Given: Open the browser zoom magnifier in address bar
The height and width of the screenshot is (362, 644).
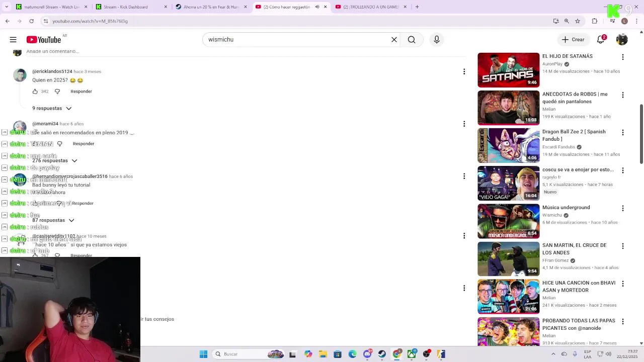Looking at the screenshot, I should click(x=567, y=21).
